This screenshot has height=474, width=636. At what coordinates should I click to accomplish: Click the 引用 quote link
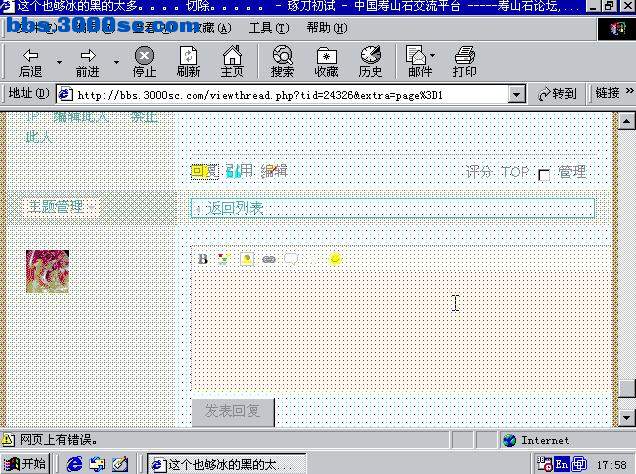tap(239, 171)
